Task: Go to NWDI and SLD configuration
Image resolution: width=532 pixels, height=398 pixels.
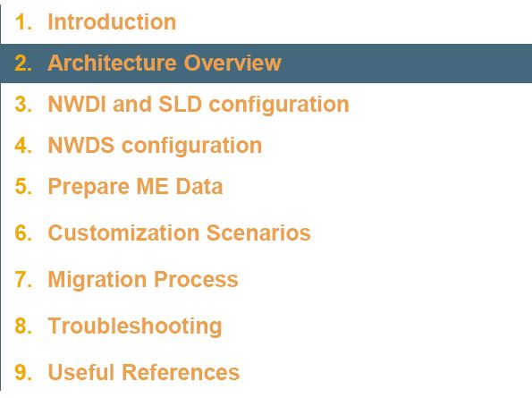Action: tap(198, 104)
